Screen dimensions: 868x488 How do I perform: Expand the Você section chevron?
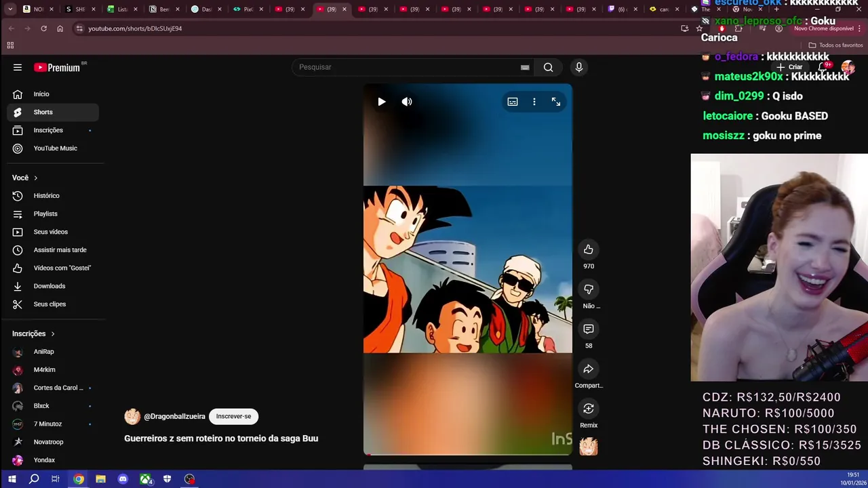click(35, 178)
